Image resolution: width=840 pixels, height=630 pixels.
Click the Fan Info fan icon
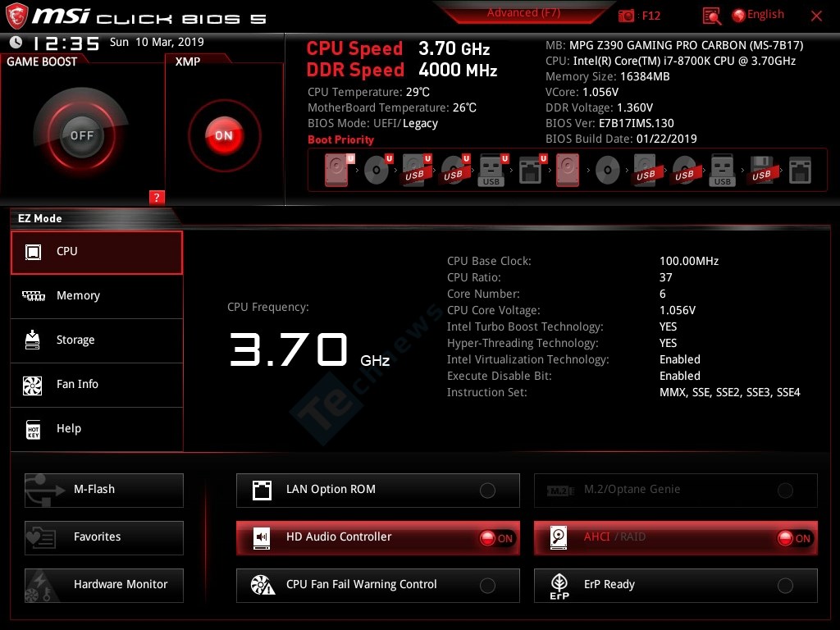33,385
